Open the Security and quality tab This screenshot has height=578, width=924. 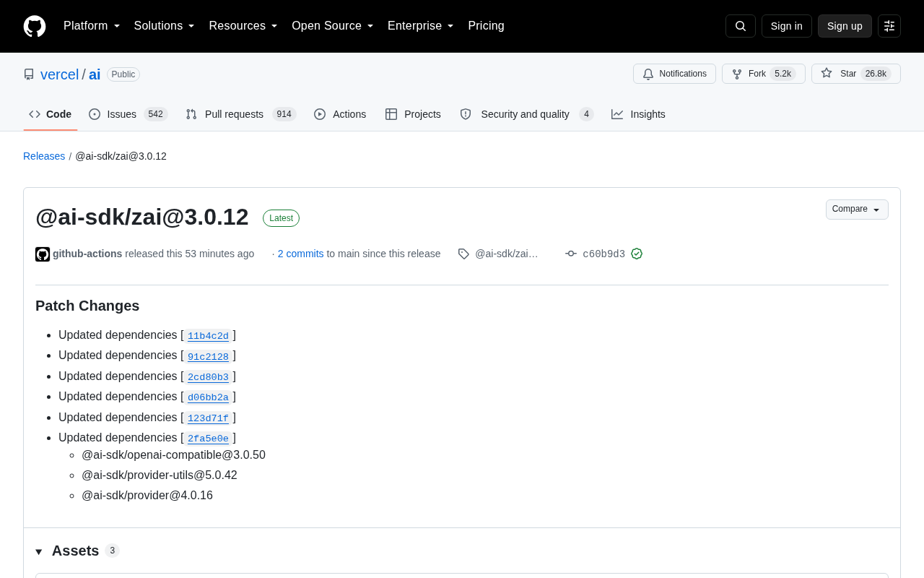click(527, 114)
